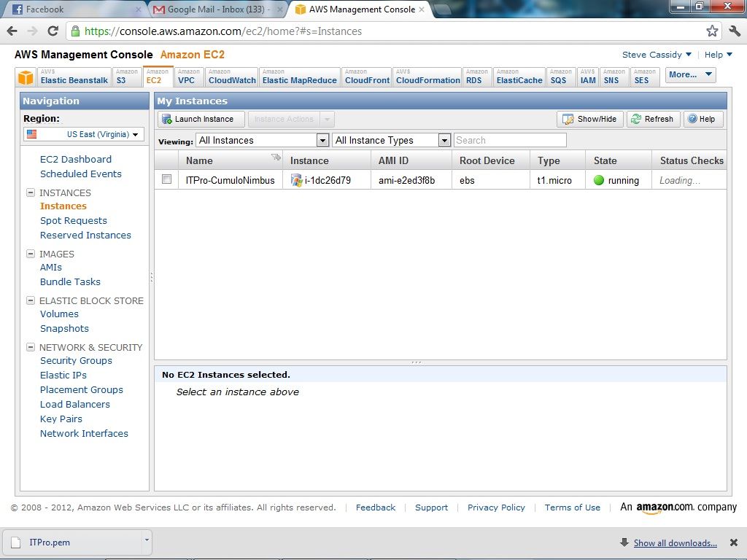
Task: Click the t1.micro type cell
Action: [554, 180]
